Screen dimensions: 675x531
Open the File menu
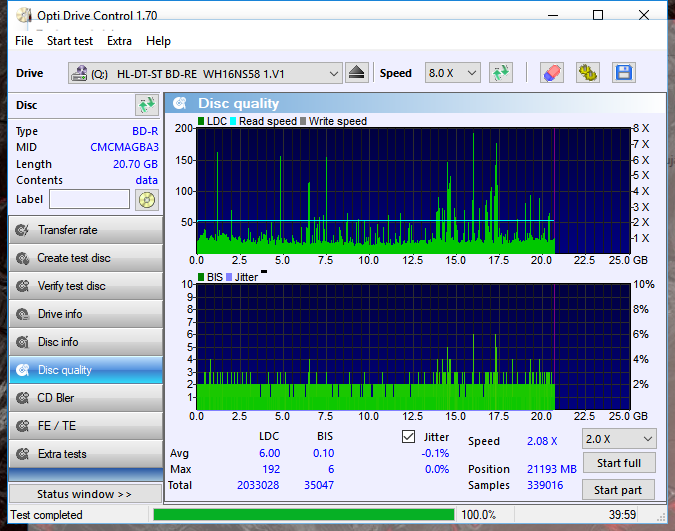click(x=24, y=41)
